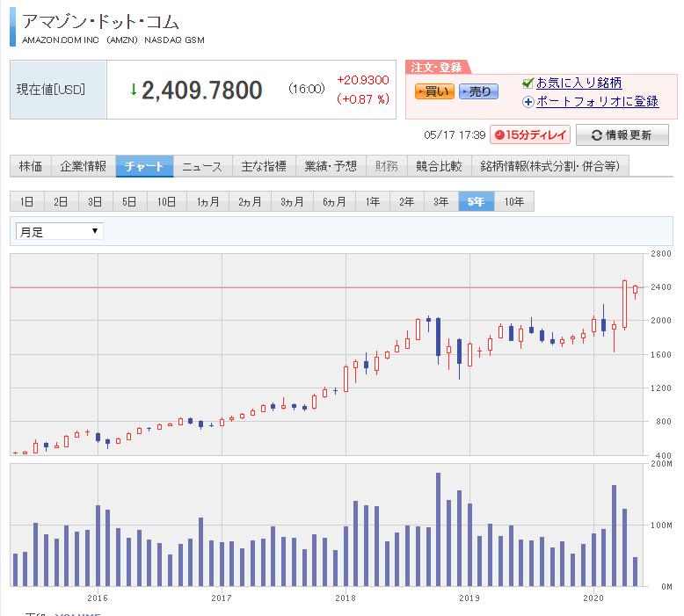The height and width of the screenshot is (616, 684).
Task: Select the 2日 chart period
Action: pos(61,201)
